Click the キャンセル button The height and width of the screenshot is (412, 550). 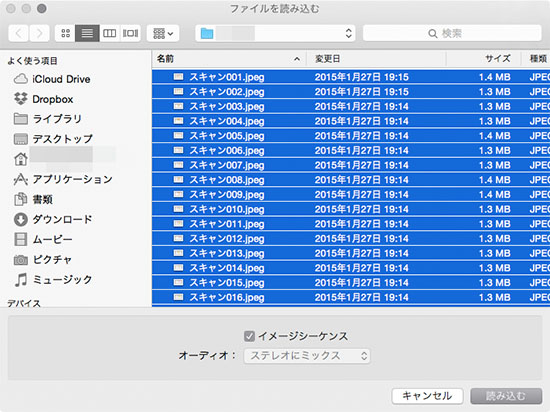427,396
